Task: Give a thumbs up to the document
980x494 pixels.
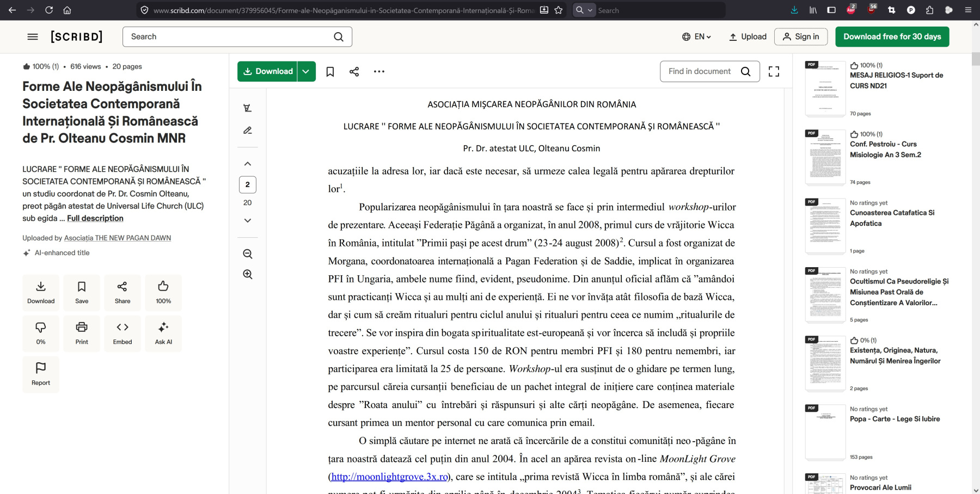Action: pyautogui.click(x=163, y=292)
